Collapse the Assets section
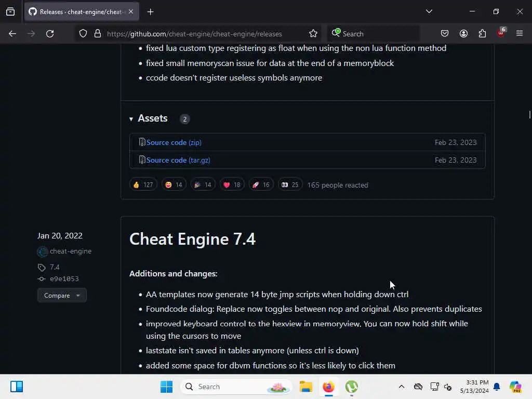The image size is (532, 399). 149,118
